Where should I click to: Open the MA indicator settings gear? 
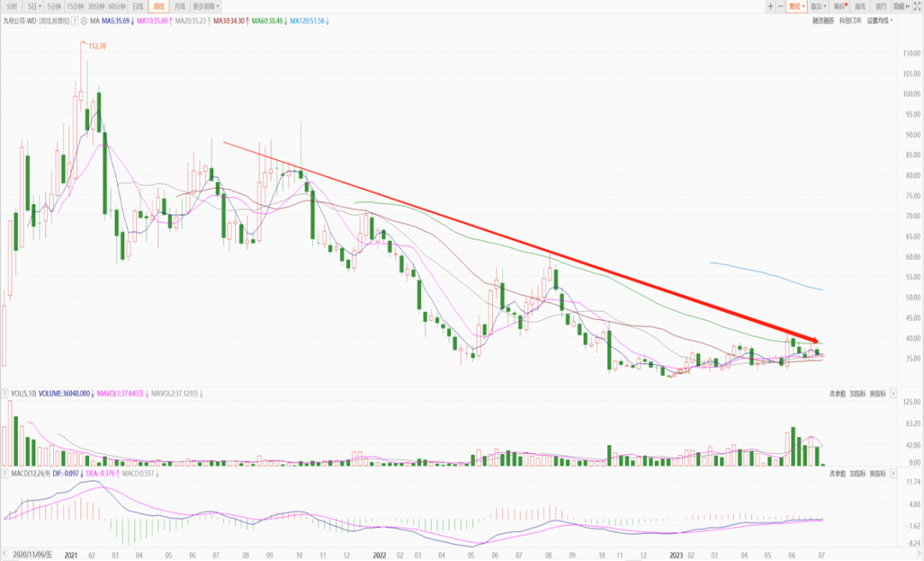coord(84,21)
